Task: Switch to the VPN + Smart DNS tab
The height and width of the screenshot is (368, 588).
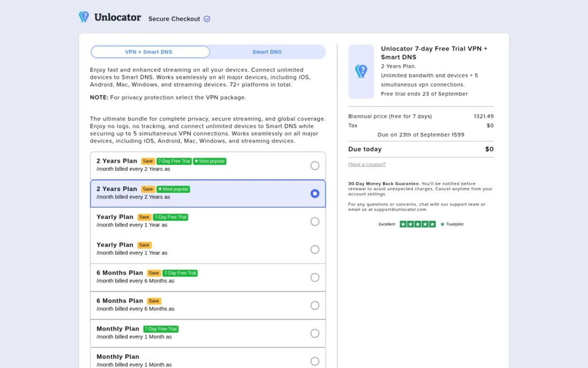Action: pos(150,52)
